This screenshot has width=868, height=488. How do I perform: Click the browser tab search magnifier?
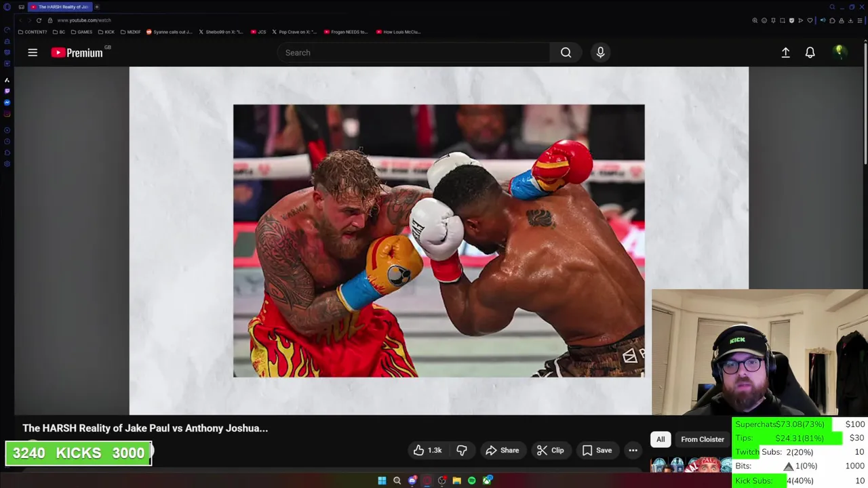tap(832, 7)
